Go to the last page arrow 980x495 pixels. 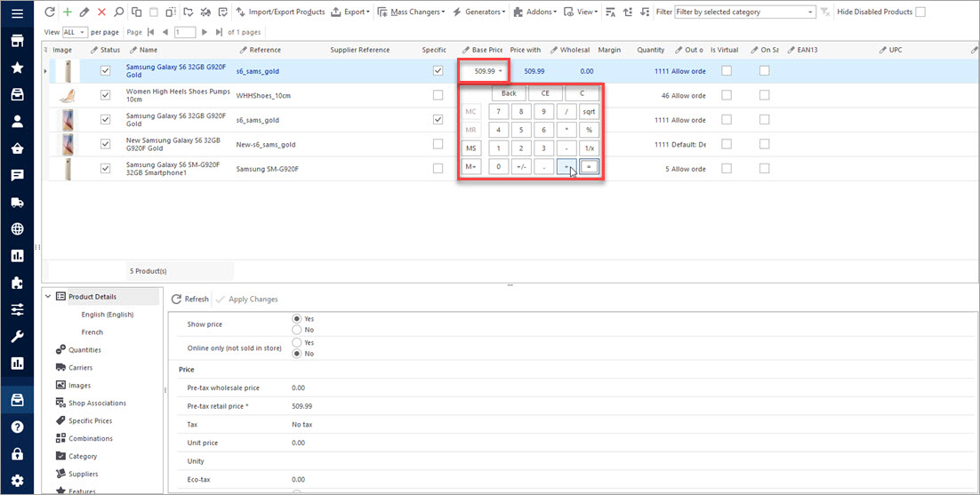tap(218, 32)
